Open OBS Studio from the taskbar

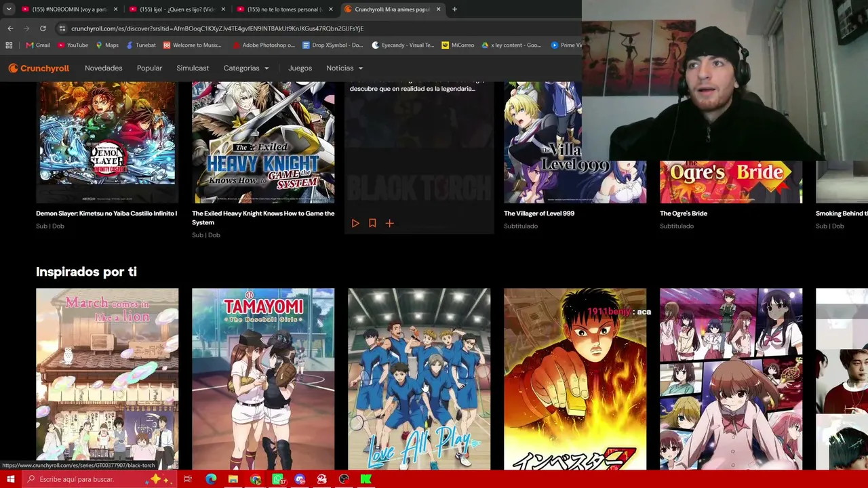(x=344, y=479)
